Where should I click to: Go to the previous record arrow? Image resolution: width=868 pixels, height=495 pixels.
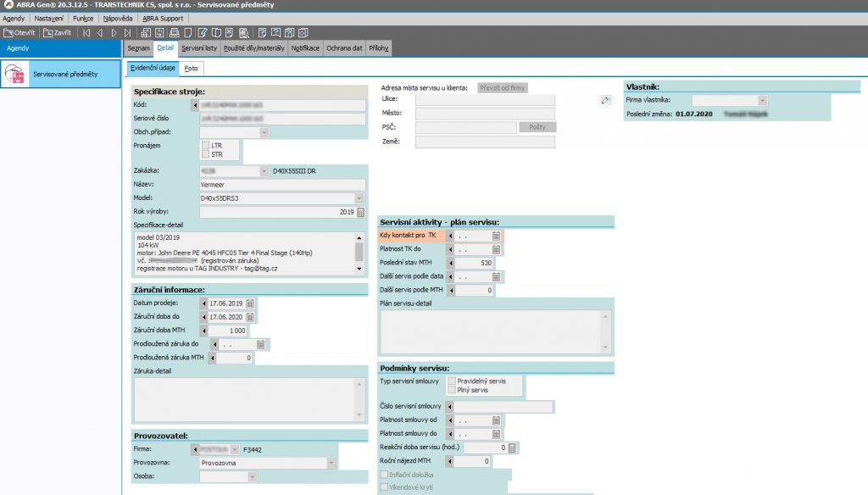[100, 33]
